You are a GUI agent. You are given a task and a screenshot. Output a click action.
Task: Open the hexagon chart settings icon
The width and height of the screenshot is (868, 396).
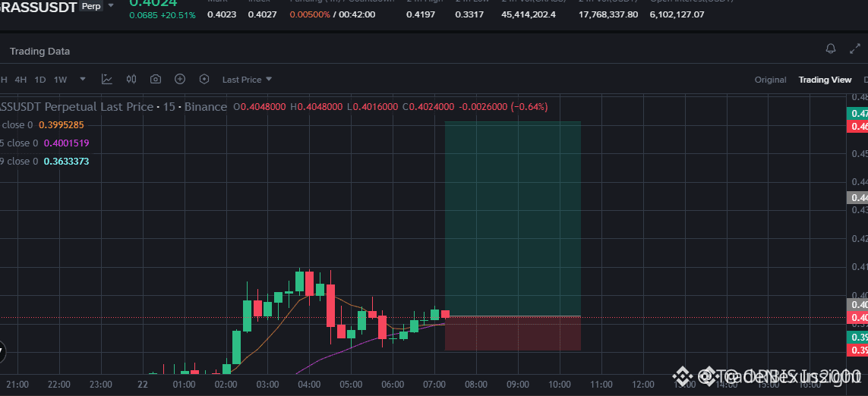pos(204,79)
